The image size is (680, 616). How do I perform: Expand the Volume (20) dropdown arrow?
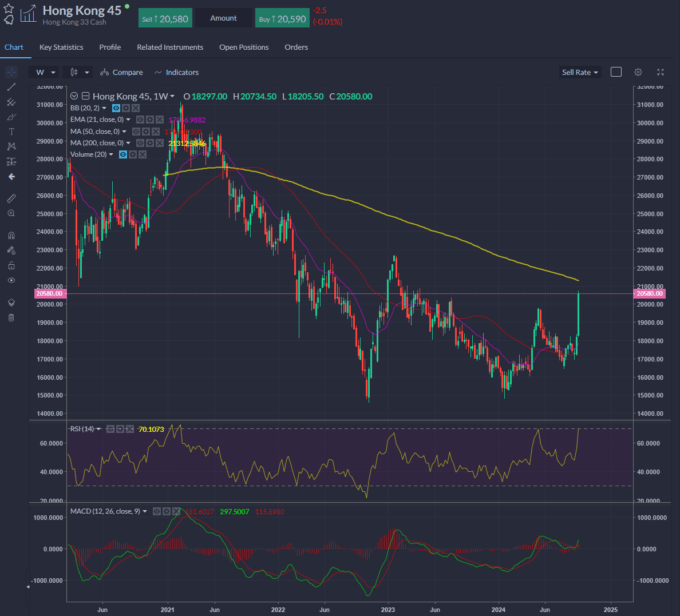point(111,154)
